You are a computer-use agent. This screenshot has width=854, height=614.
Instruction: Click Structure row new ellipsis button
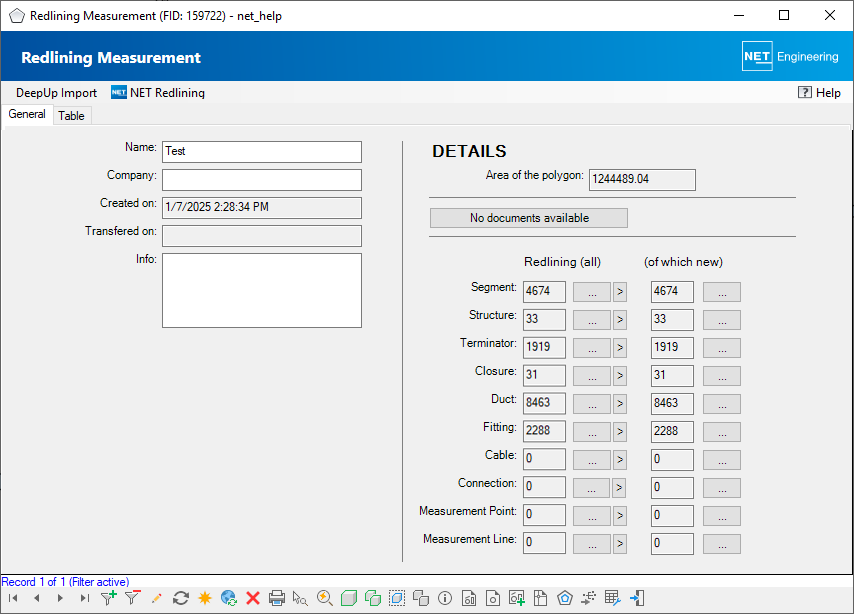(x=722, y=320)
